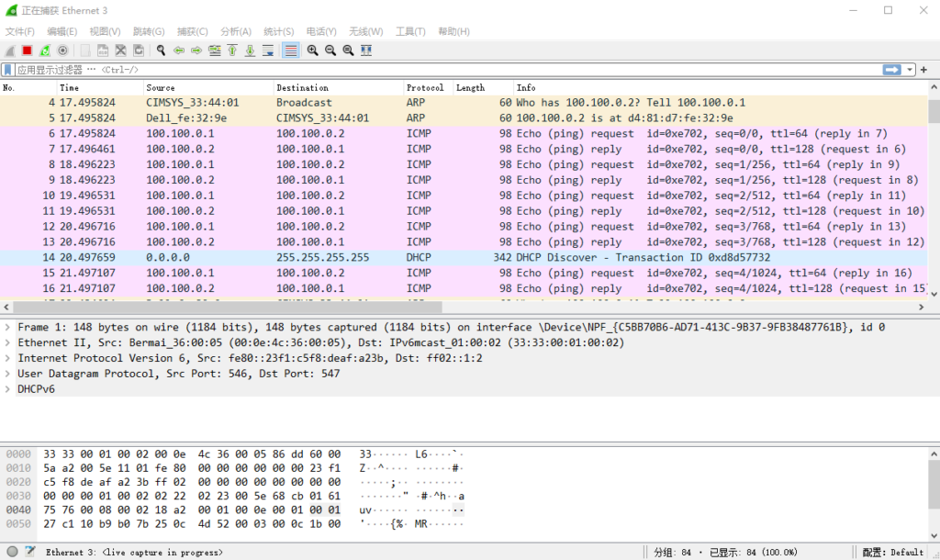Click the 配置: Default profile in status bar
Viewport: 940px width, 560px height.
tap(893, 552)
